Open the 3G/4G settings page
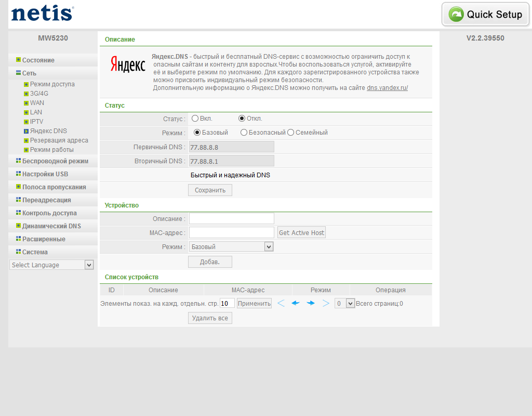Viewport: 532px width, 416px height. point(39,94)
